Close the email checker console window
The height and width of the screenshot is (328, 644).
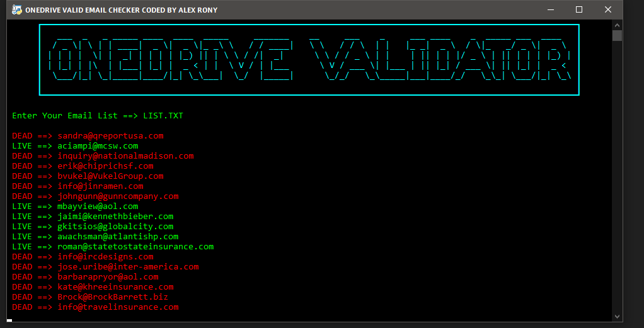click(608, 9)
